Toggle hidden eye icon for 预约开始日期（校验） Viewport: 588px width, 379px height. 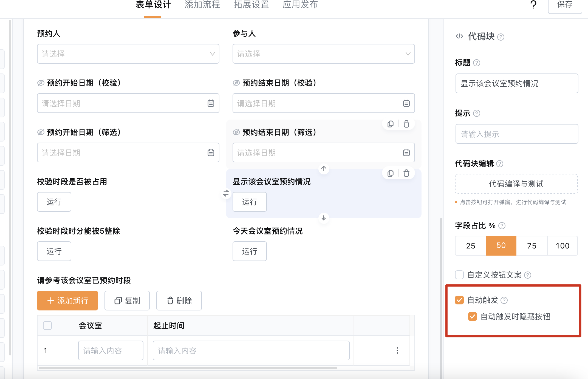coord(41,83)
